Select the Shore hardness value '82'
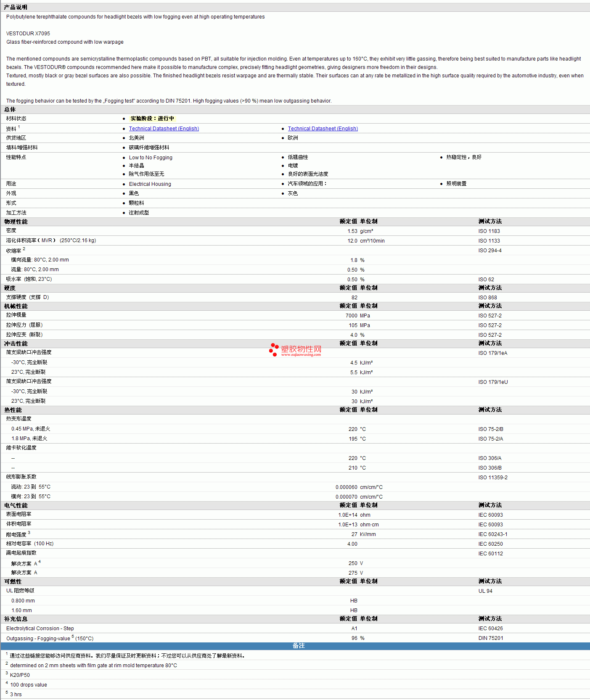590x700 pixels. 355,298
